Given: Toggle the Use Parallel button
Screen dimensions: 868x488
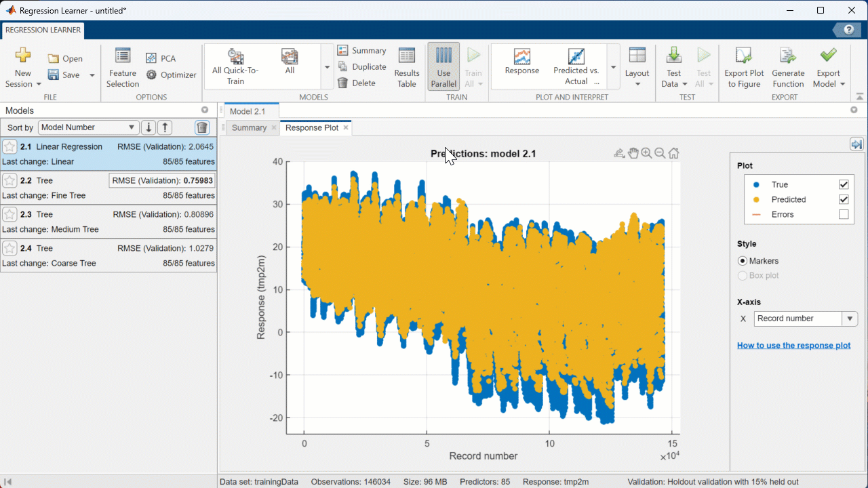Looking at the screenshot, I should [x=443, y=68].
